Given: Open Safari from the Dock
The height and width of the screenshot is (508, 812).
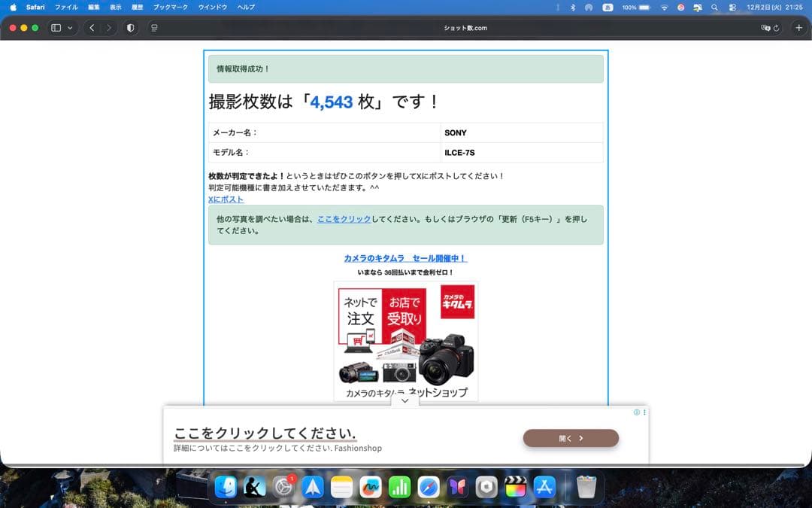Looking at the screenshot, I should 427,488.
